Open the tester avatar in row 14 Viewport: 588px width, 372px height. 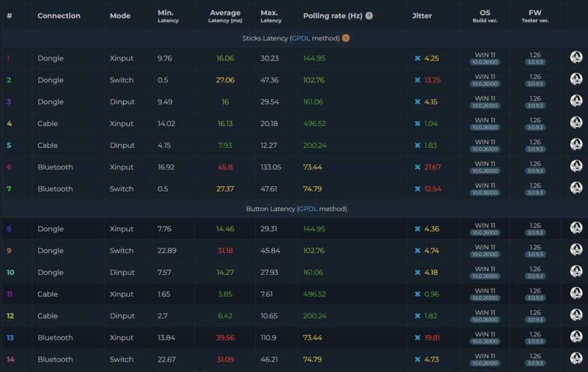pyautogui.click(x=576, y=359)
